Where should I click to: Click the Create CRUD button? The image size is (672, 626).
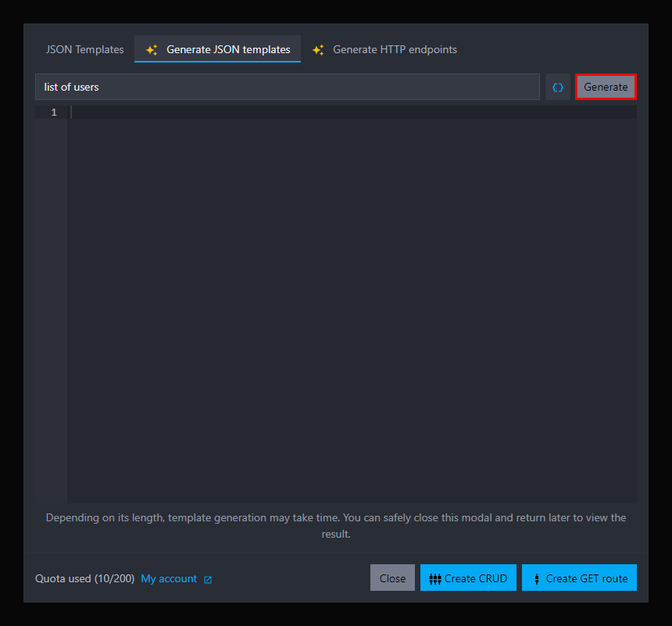click(x=468, y=578)
